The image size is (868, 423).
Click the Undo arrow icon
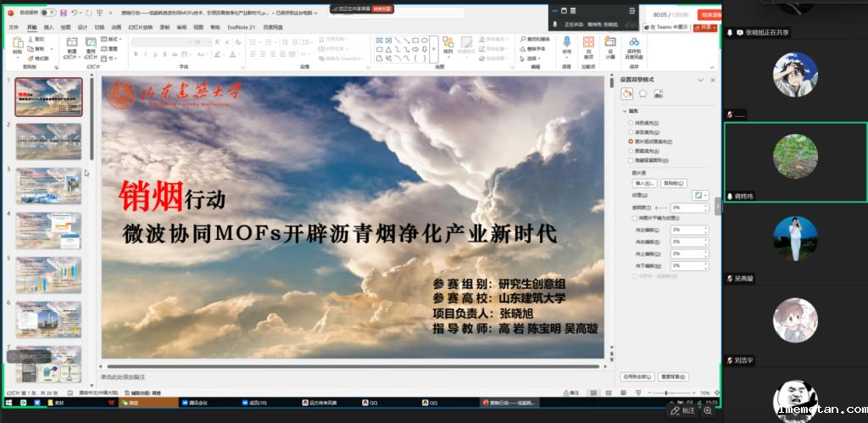tap(75, 14)
